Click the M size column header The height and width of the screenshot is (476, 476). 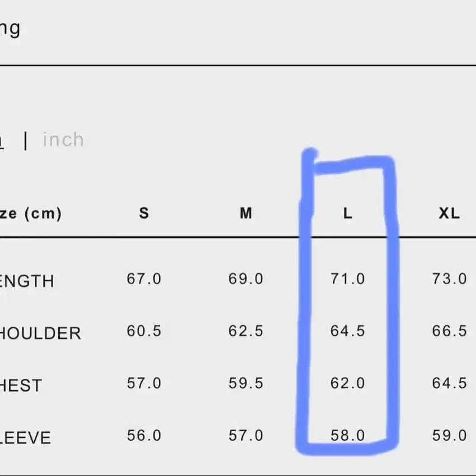(x=246, y=213)
